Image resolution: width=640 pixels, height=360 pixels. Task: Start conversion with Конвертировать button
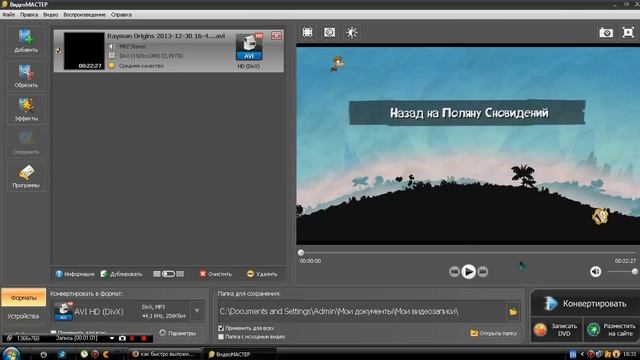585,303
